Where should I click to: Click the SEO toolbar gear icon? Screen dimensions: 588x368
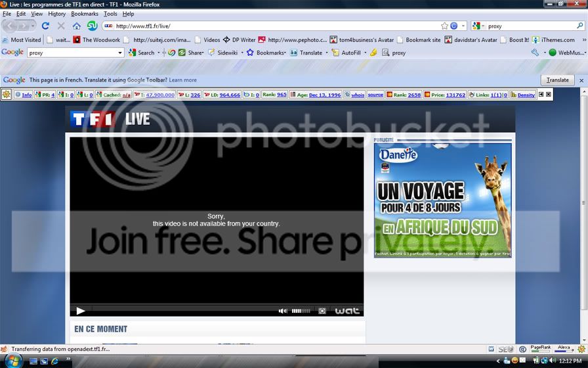[7, 95]
